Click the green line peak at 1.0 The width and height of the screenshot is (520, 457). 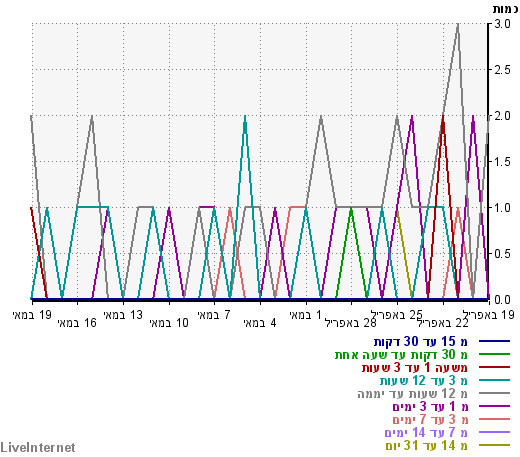click(351, 209)
